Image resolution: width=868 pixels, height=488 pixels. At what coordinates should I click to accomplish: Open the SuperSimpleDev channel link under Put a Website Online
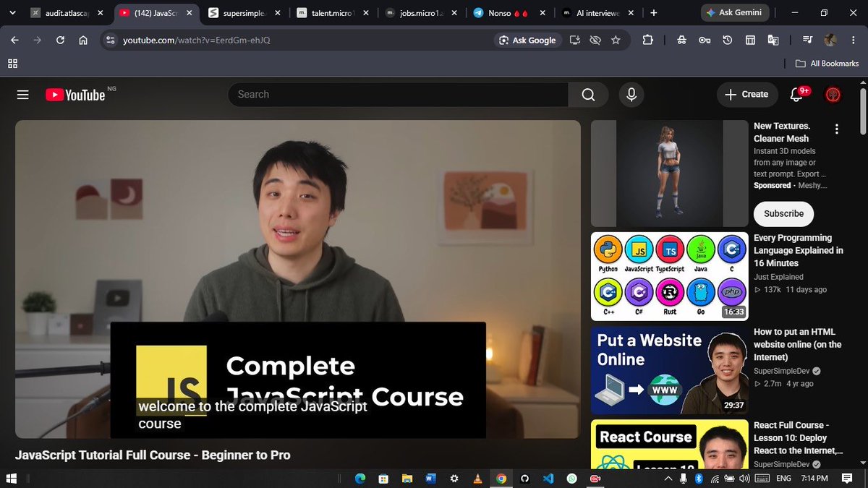[x=781, y=371]
